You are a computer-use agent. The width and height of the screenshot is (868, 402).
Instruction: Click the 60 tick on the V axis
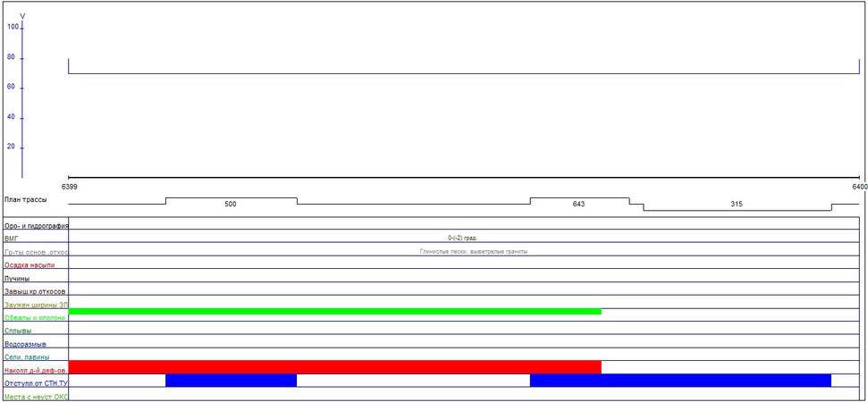pyautogui.click(x=11, y=88)
